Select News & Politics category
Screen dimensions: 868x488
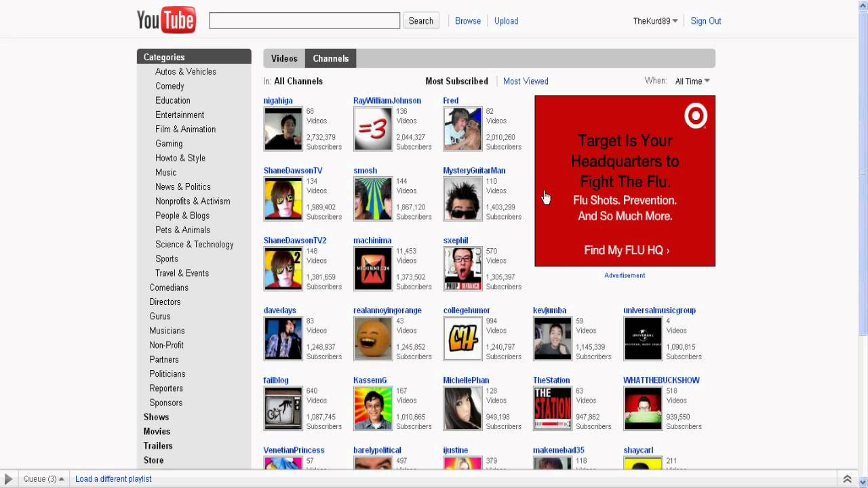coord(183,187)
